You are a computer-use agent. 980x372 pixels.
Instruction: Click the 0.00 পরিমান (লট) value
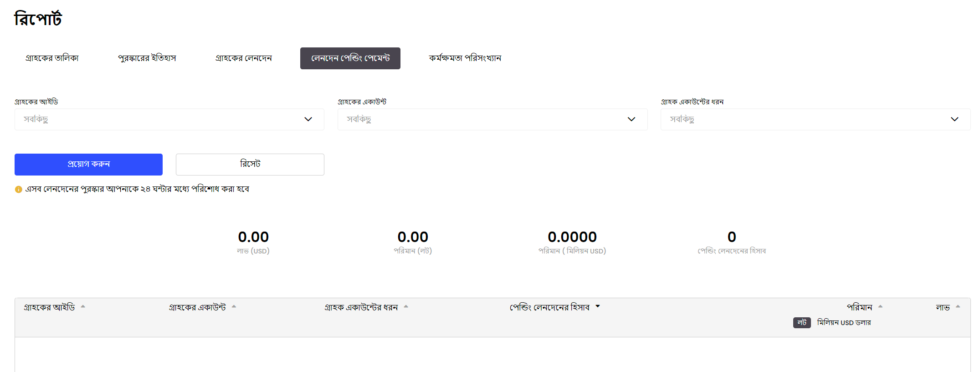coord(413,237)
